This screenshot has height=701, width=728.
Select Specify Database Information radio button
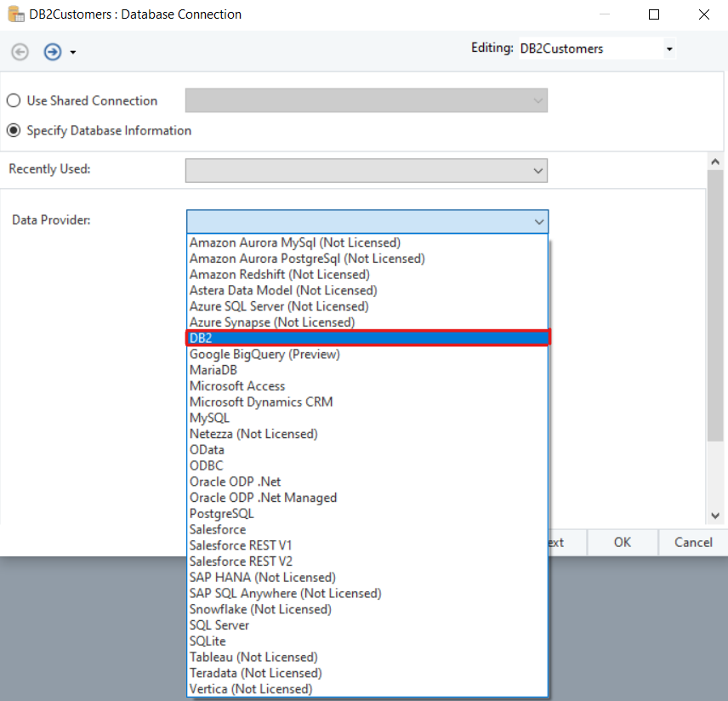(x=14, y=131)
